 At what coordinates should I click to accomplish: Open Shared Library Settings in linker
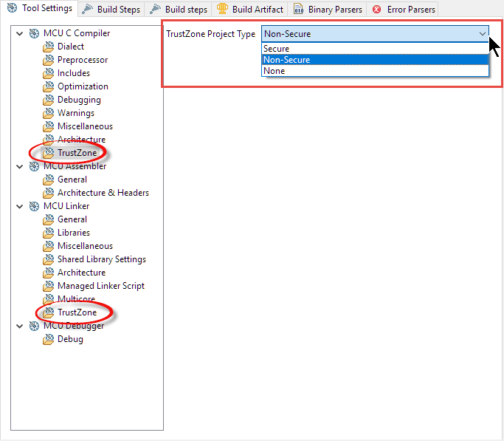[101, 259]
